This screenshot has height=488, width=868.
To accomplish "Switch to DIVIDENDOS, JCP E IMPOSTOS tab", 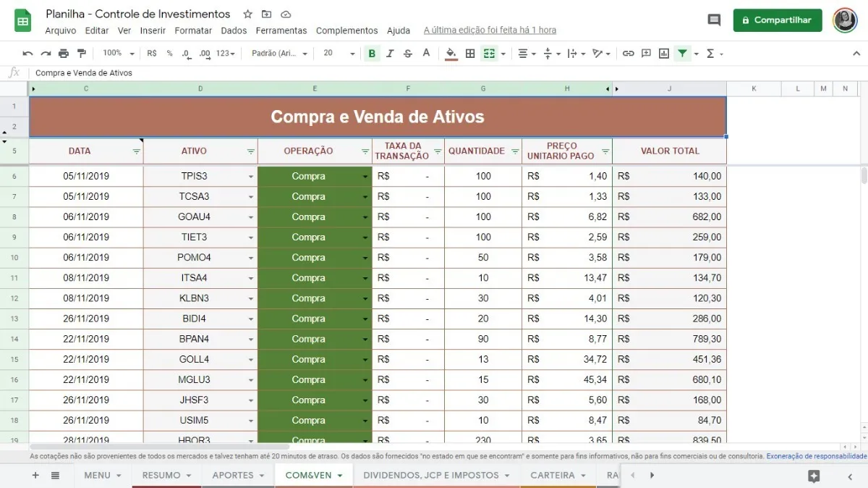I will point(437,475).
